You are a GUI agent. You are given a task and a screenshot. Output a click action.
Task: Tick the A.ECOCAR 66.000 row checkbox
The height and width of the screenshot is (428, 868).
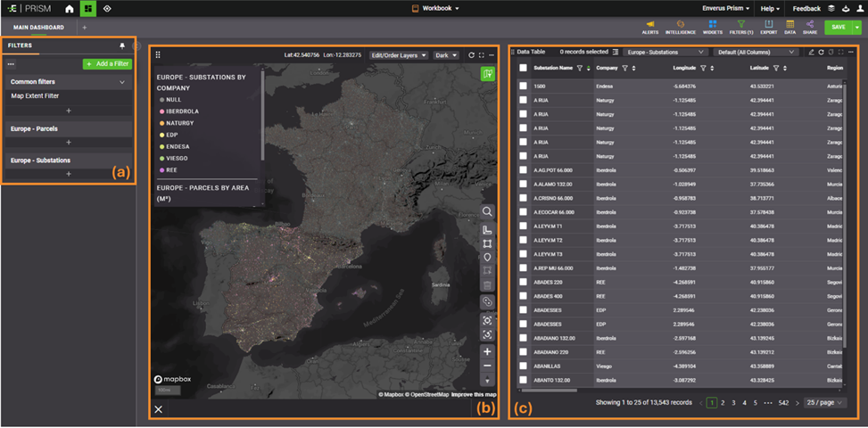(523, 212)
